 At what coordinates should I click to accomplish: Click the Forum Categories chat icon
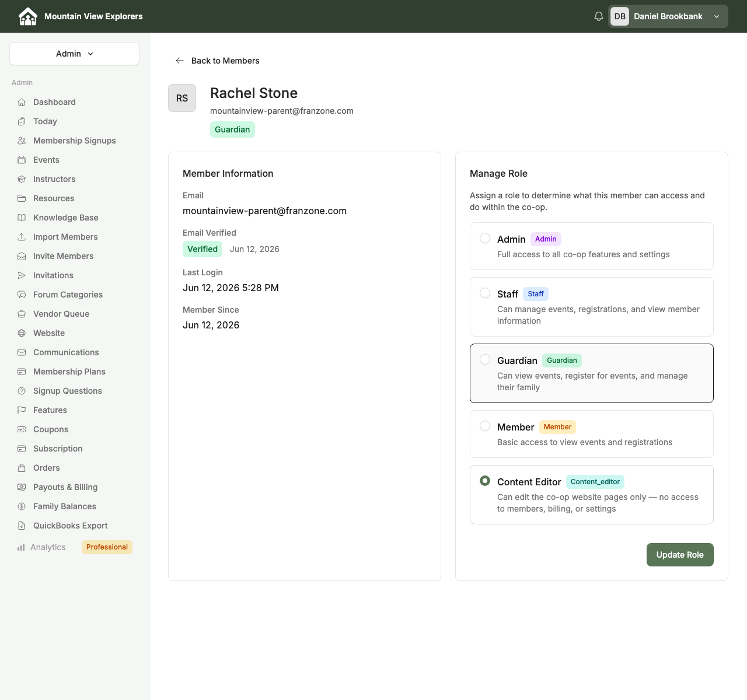point(22,295)
